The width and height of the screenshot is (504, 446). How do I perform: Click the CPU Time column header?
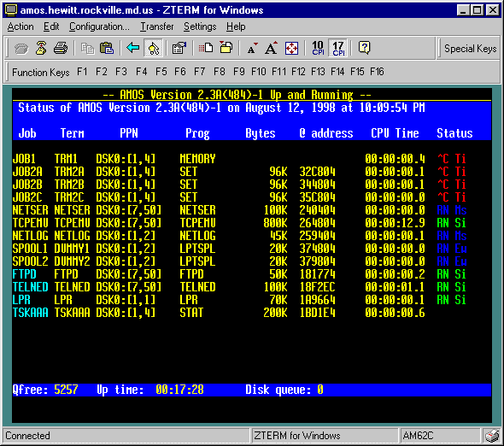point(395,133)
